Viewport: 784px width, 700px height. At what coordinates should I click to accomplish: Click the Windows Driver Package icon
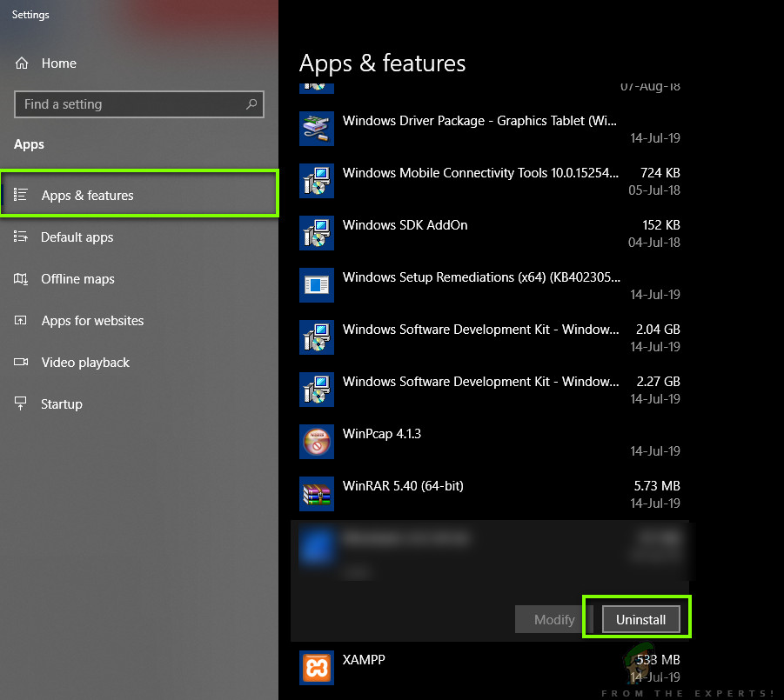coord(316,129)
